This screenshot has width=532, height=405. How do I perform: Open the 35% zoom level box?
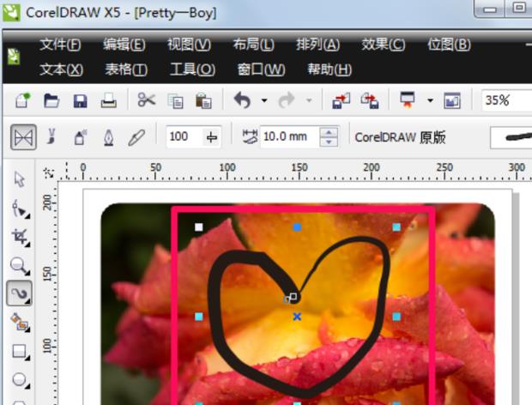click(x=506, y=100)
